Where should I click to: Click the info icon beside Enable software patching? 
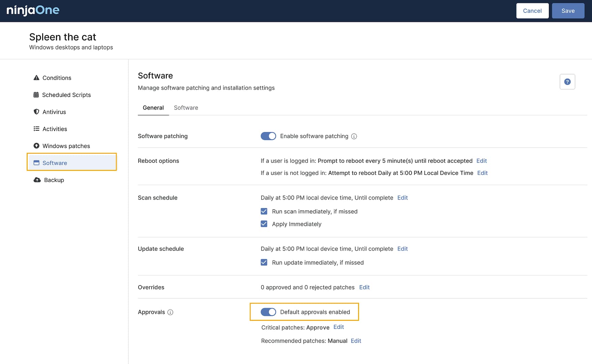pos(354,136)
